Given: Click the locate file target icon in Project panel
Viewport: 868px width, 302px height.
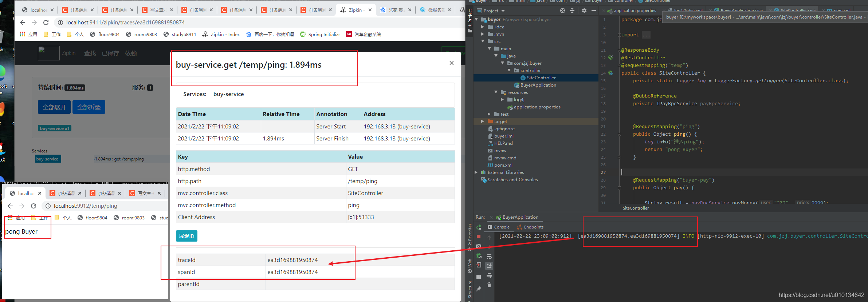Looking at the screenshot, I should tap(563, 11).
